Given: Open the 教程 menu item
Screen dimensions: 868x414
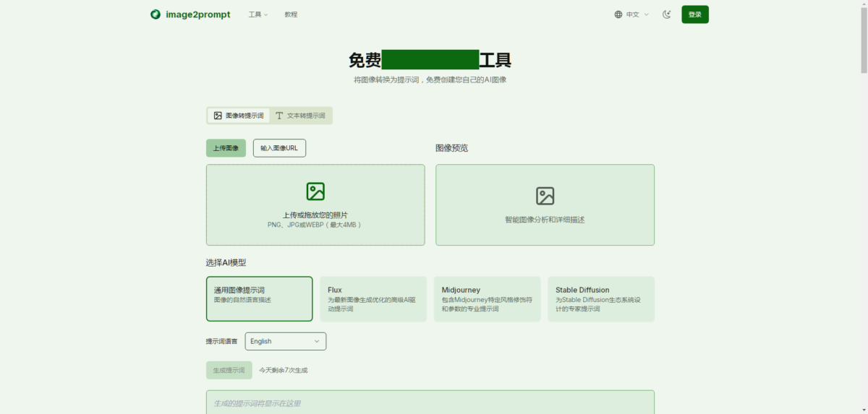Looking at the screenshot, I should pos(291,14).
